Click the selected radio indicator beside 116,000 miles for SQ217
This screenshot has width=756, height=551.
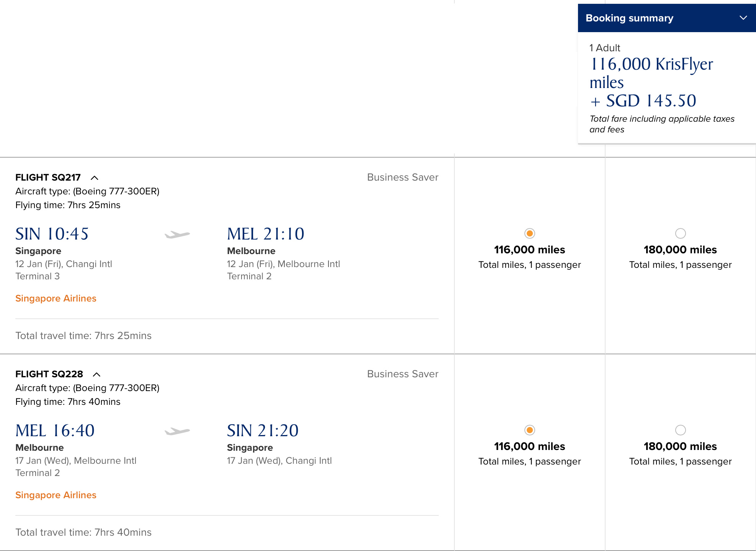coord(530,233)
